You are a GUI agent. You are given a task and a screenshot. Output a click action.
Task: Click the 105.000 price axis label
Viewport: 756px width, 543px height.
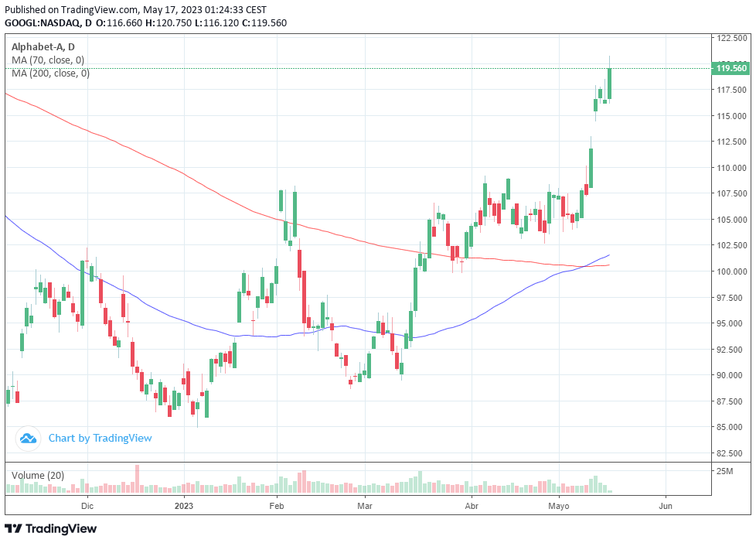pyautogui.click(x=731, y=220)
